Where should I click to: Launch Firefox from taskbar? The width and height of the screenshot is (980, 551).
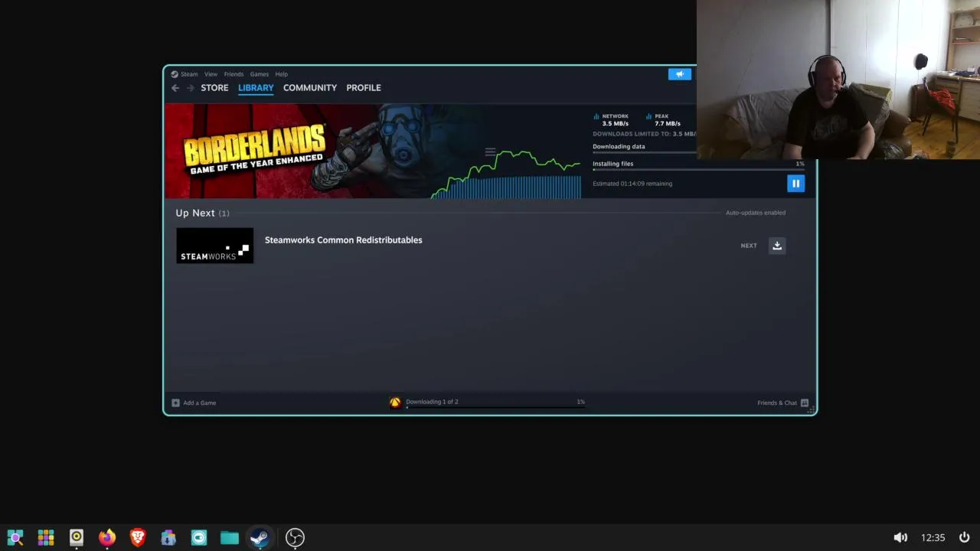click(x=107, y=538)
